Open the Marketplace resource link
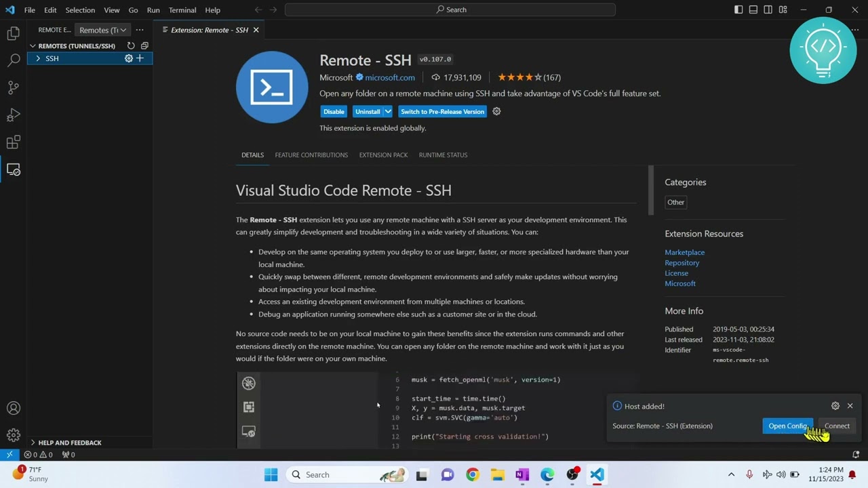Image resolution: width=868 pixels, height=488 pixels. click(x=684, y=252)
